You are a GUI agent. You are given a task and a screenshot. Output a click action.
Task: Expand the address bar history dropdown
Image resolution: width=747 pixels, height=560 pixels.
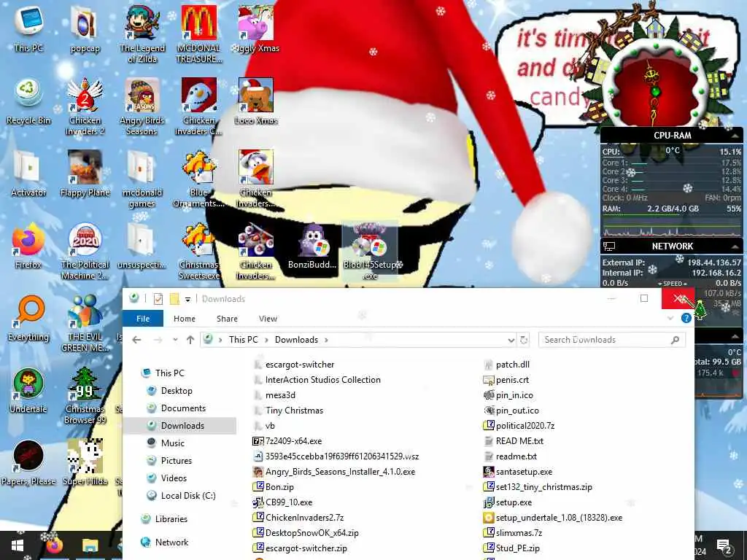[x=511, y=340]
